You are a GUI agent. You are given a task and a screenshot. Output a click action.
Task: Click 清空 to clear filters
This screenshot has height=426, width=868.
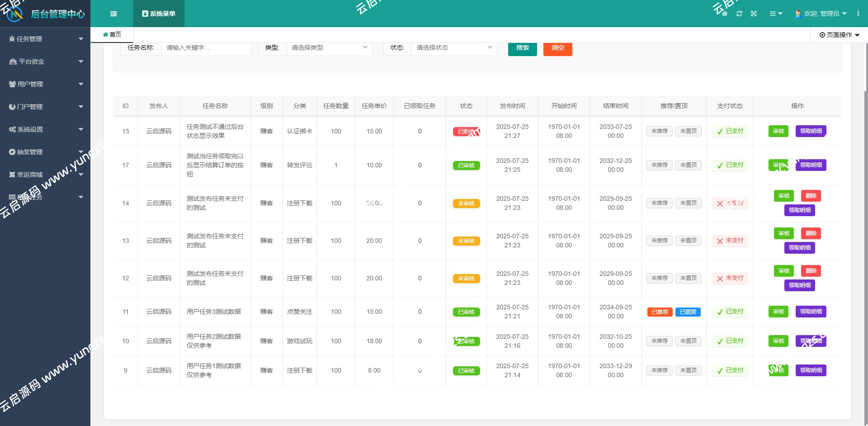(x=557, y=47)
